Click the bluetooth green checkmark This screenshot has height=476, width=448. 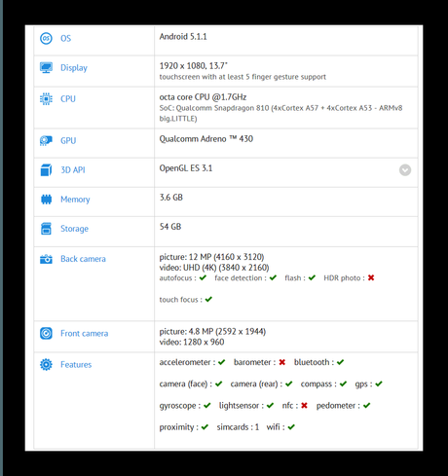(x=340, y=362)
